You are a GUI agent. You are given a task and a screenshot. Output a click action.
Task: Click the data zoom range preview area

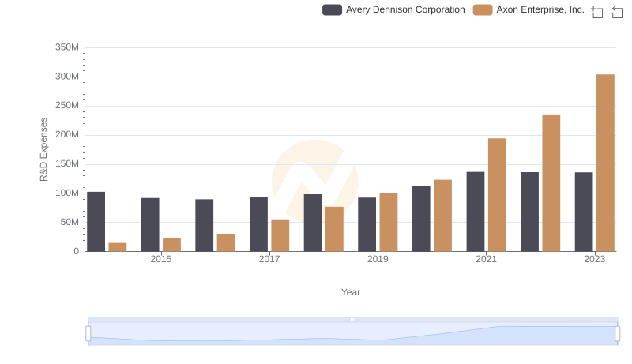pyautogui.click(x=352, y=334)
